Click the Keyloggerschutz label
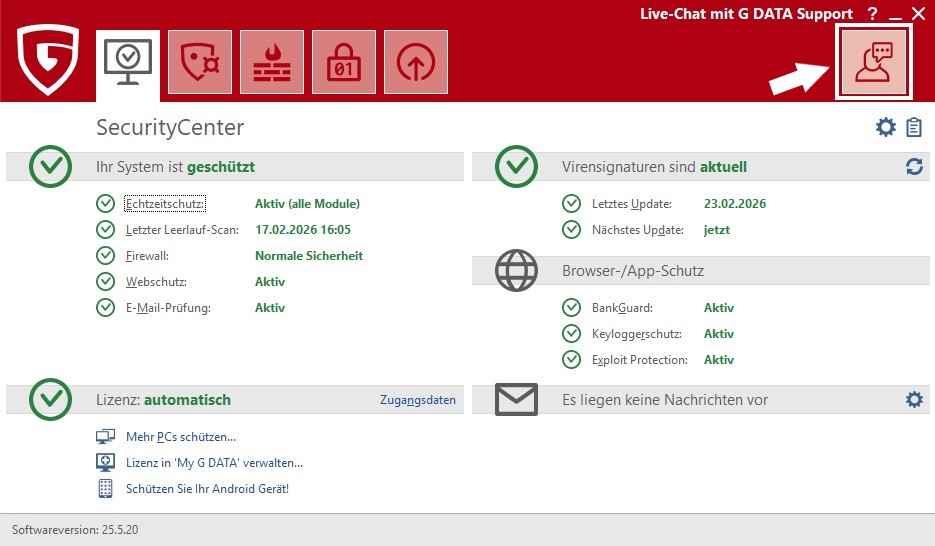935x546 pixels. [636, 334]
